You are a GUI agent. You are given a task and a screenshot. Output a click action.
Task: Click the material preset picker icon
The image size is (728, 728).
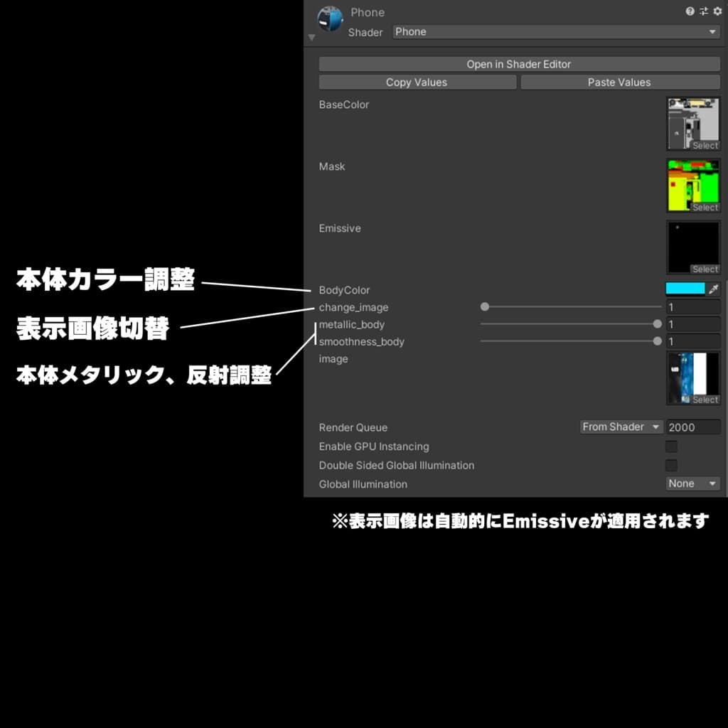coord(702,11)
